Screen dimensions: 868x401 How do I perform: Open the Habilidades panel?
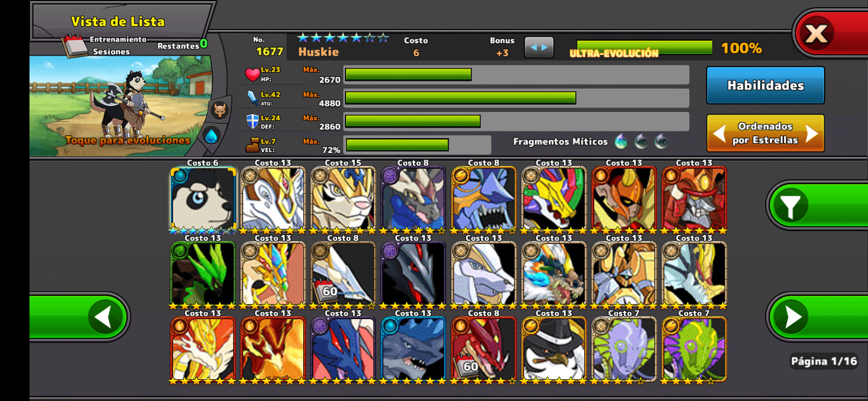766,85
